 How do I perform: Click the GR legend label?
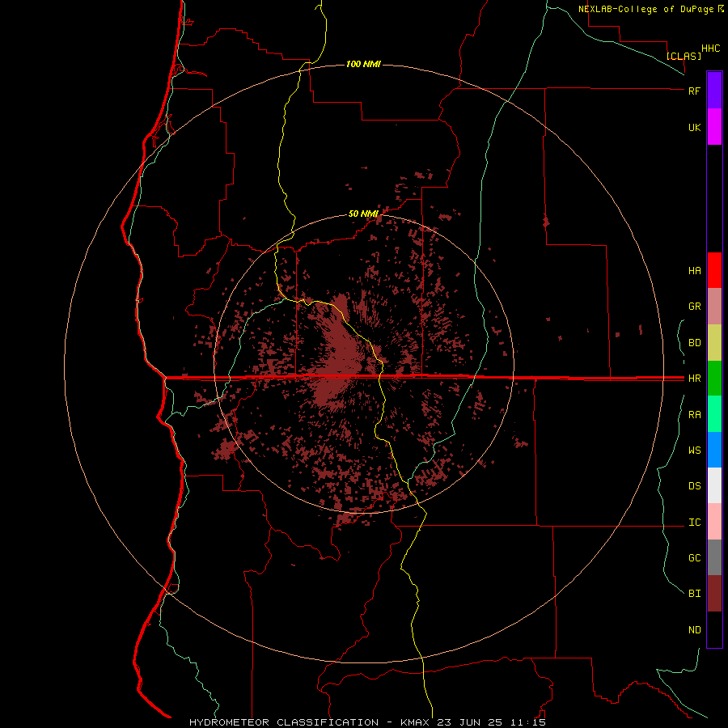coord(694,307)
